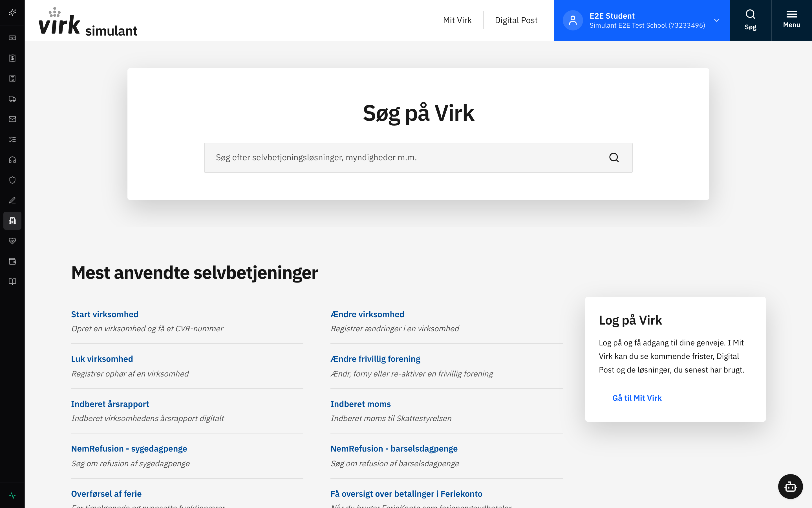This screenshot has height=508, width=812.
Task: Click the virk simulant logo
Action: [x=88, y=21]
